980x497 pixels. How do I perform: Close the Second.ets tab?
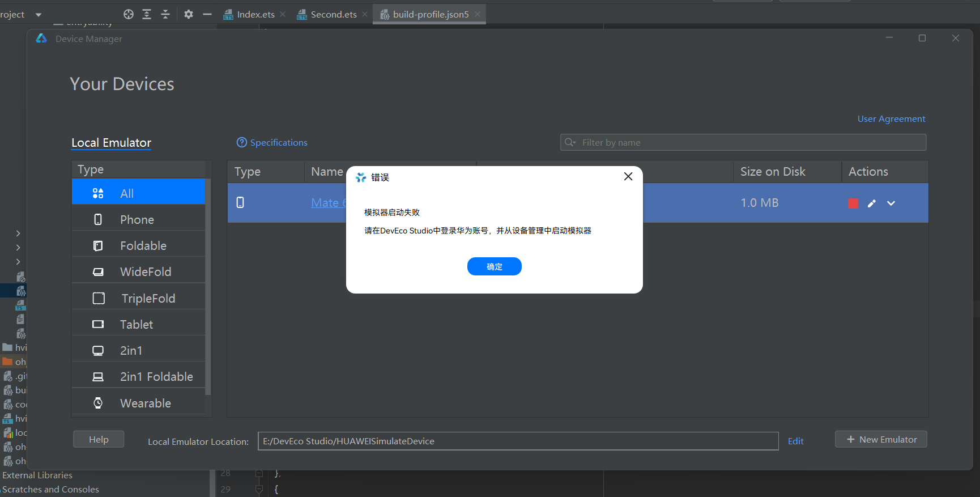click(365, 14)
